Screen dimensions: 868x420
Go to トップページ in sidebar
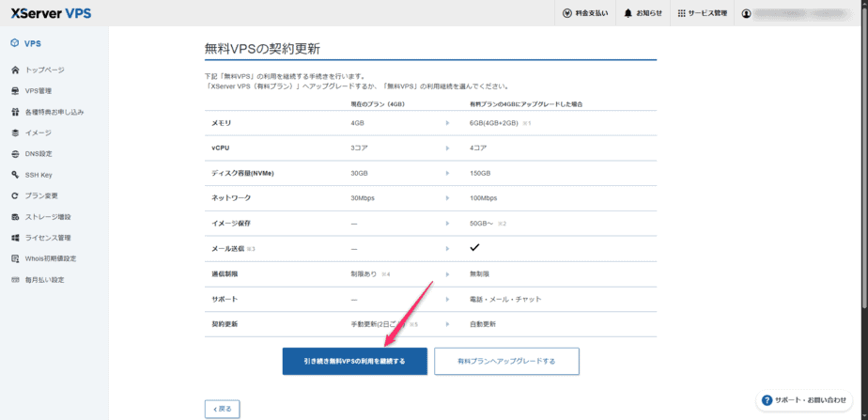44,70
